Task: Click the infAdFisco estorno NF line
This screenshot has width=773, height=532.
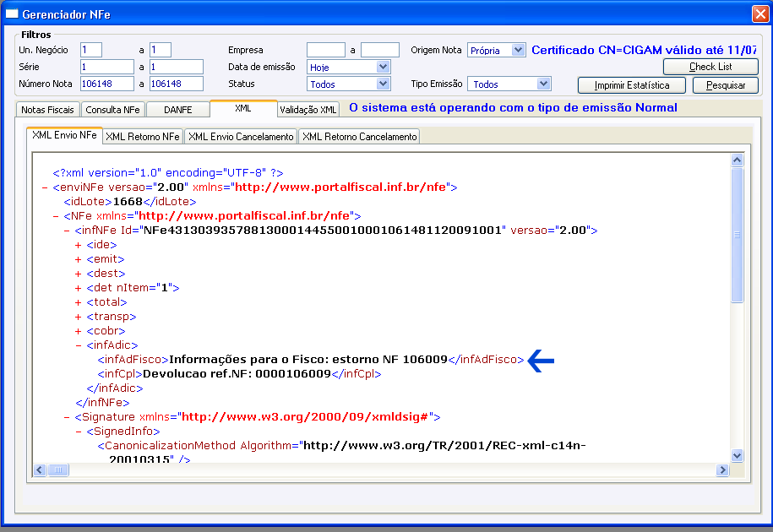Action: coord(311,360)
